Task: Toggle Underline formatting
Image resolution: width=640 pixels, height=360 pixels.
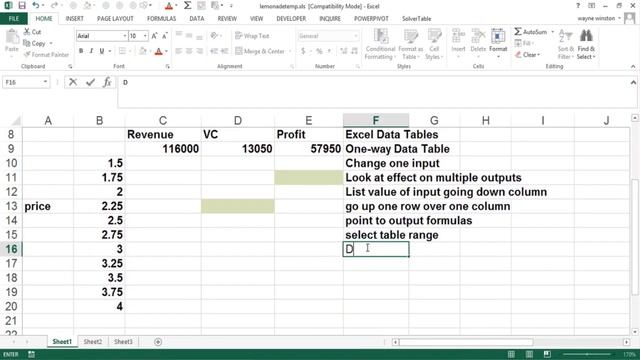Action: pyautogui.click(x=102, y=51)
